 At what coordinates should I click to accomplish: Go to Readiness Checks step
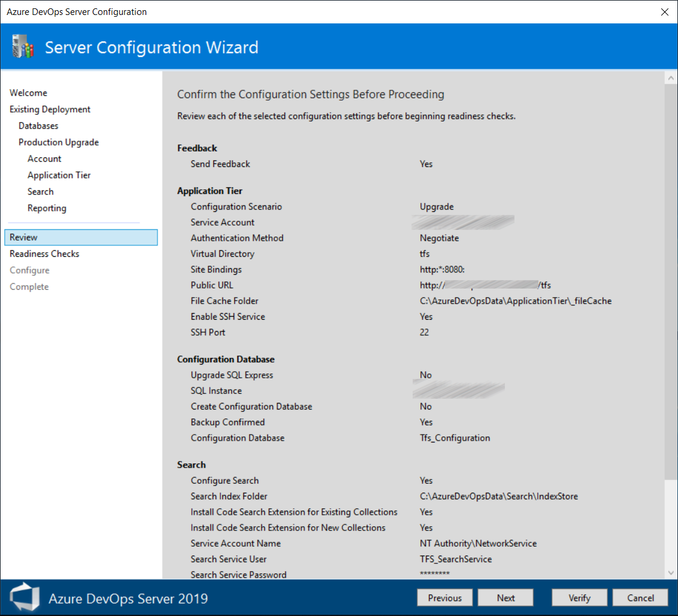click(x=44, y=254)
